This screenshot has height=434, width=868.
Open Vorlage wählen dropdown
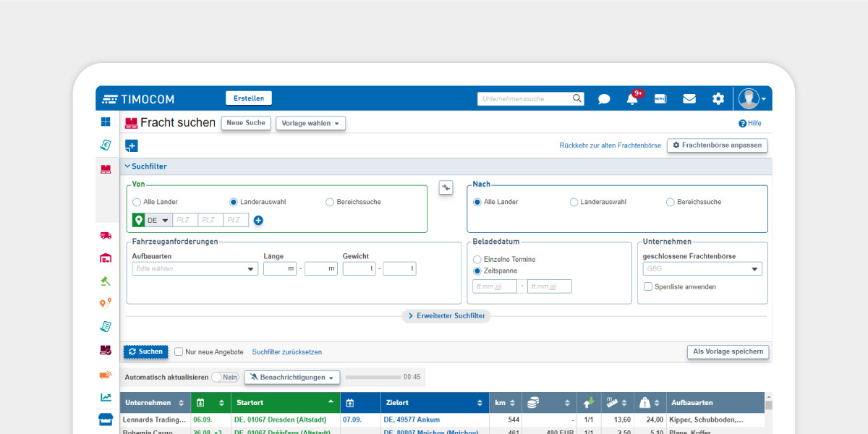(310, 124)
